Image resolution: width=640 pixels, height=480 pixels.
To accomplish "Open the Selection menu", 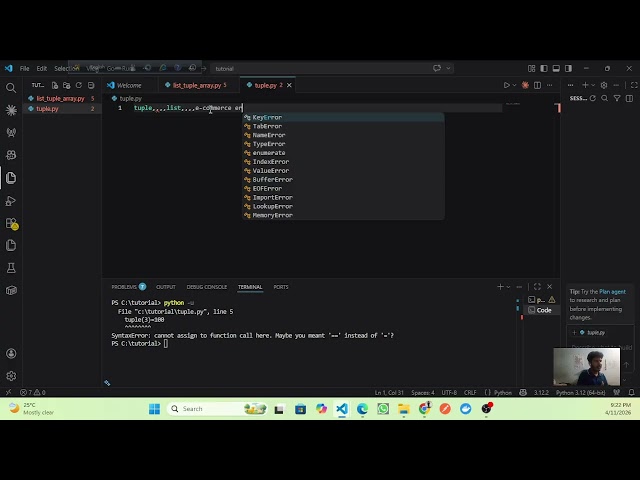I will pyautogui.click(x=66, y=69).
